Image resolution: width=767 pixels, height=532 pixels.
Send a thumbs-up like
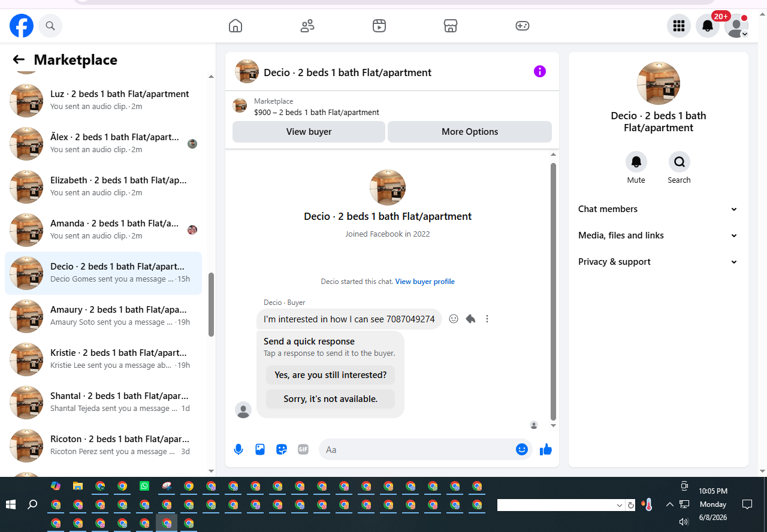click(545, 449)
